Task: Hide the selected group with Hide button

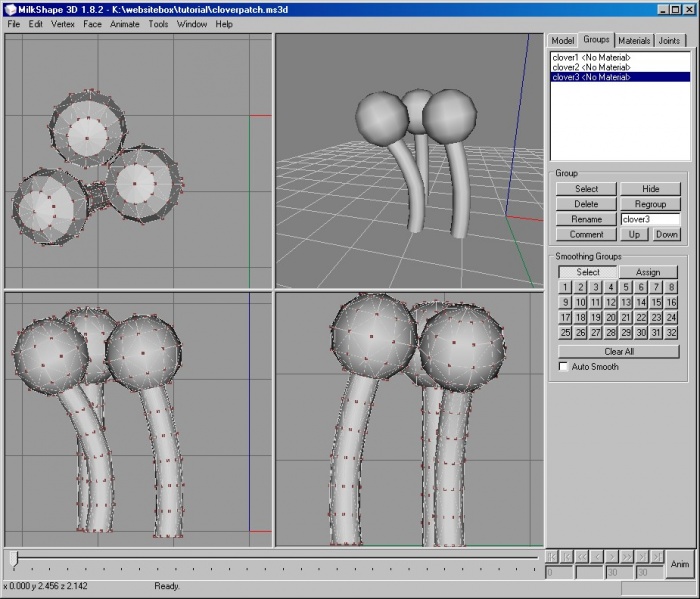Action: coord(650,188)
